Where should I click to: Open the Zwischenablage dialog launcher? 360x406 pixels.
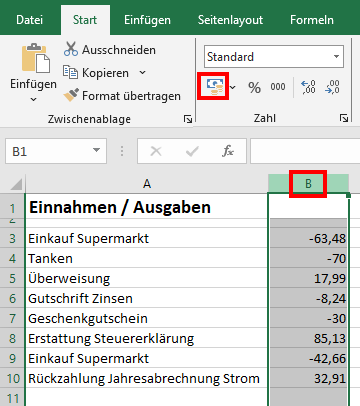tap(188, 119)
